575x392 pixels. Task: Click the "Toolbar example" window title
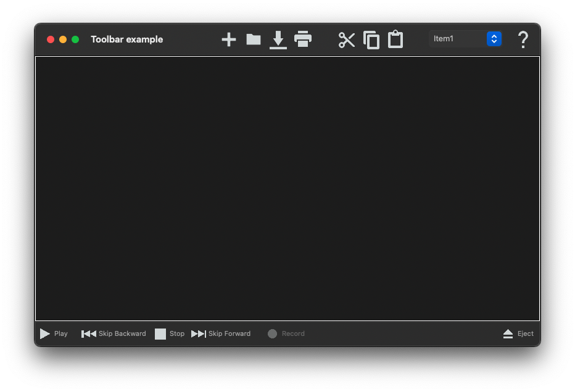[x=127, y=39]
